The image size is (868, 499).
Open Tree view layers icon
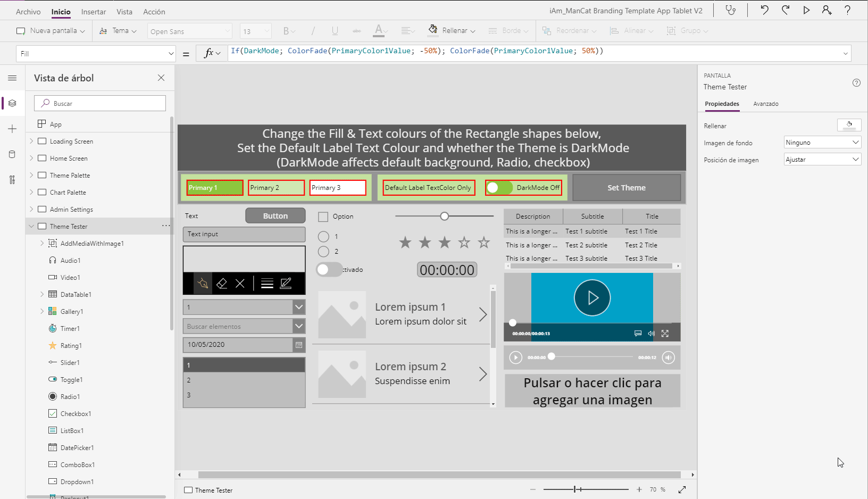point(12,103)
